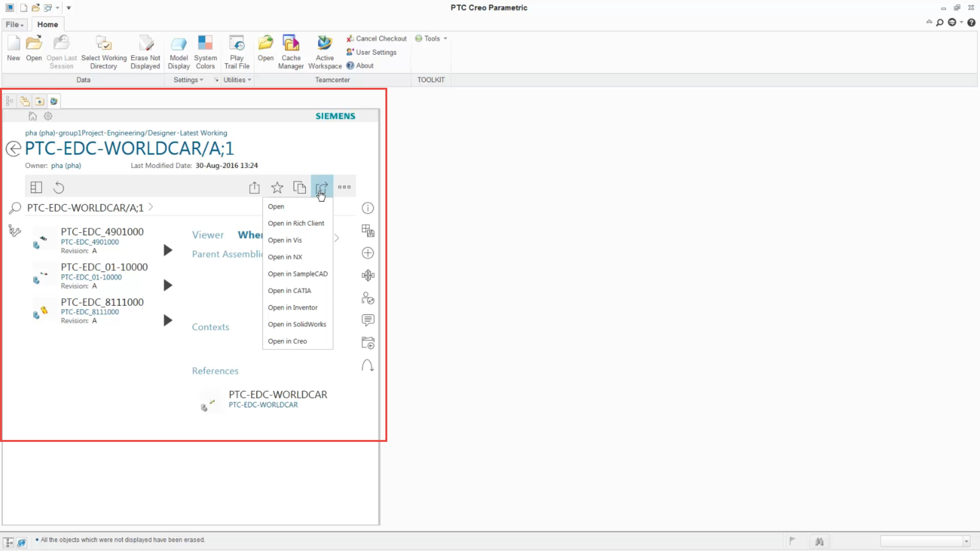Expand the Settings group dropdown

tap(188, 80)
